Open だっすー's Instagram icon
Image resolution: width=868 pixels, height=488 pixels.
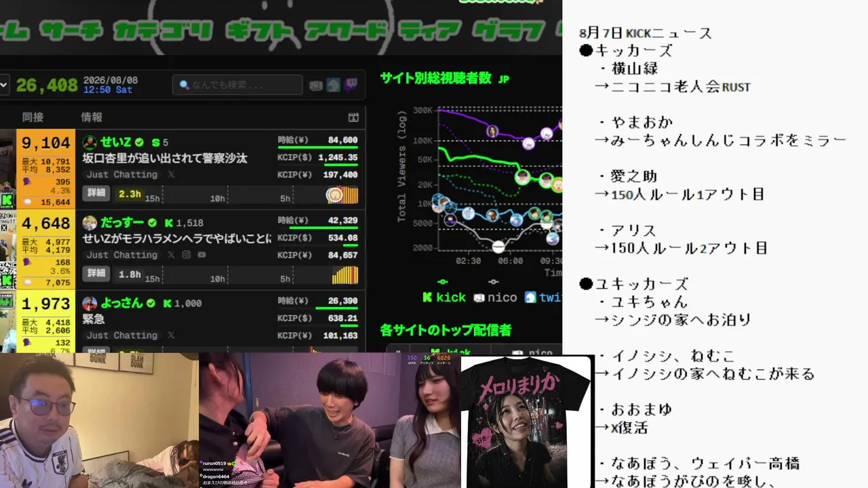[186, 255]
